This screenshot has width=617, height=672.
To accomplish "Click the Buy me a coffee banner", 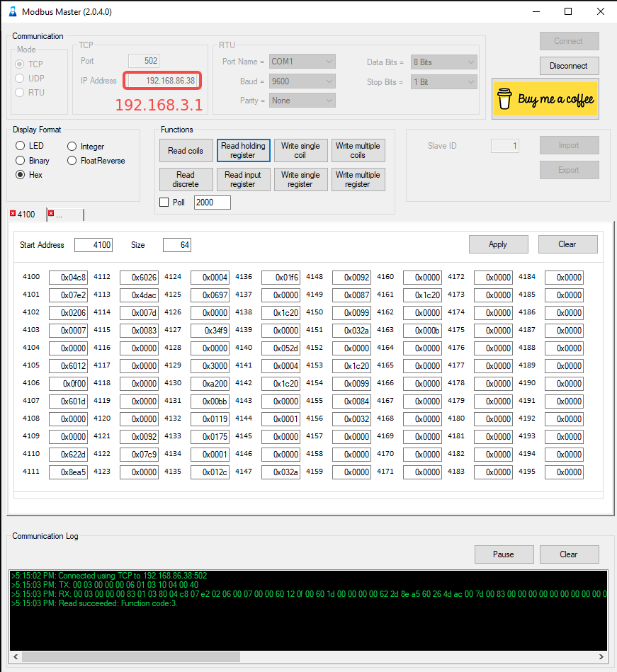I will (x=545, y=99).
